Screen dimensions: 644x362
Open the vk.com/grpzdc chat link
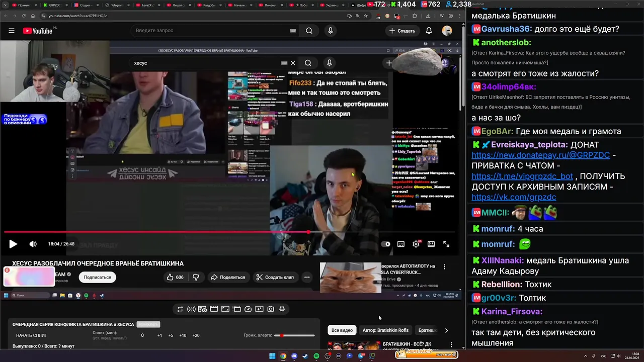[514, 197]
